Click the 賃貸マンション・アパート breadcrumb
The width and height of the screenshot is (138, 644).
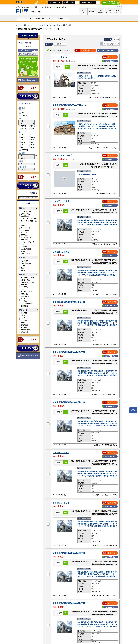(x=32, y=25)
